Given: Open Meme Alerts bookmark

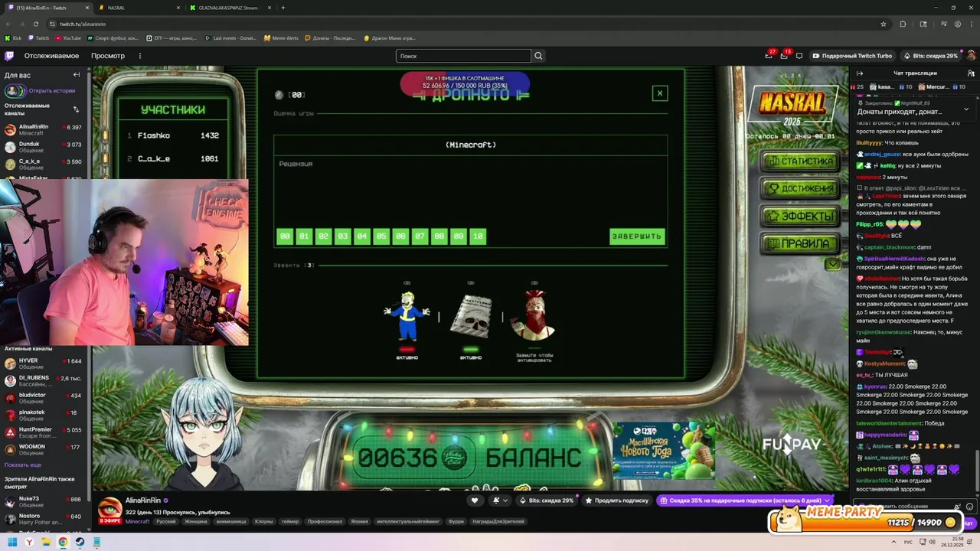Looking at the screenshot, I should [x=281, y=37].
